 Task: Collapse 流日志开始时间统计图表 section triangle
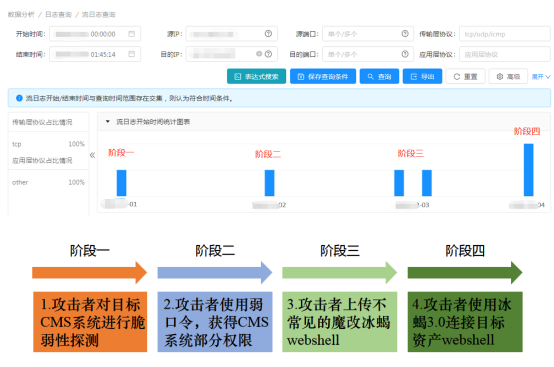[x=108, y=122]
